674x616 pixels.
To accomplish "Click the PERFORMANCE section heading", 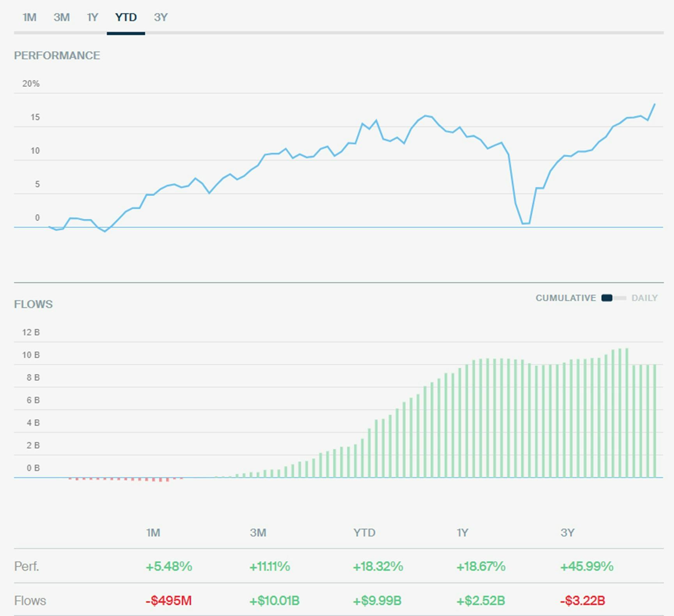I will (57, 55).
